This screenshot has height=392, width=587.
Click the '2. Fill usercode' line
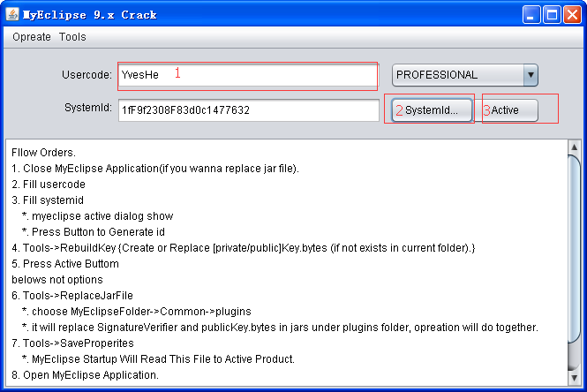pyautogui.click(x=49, y=185)
